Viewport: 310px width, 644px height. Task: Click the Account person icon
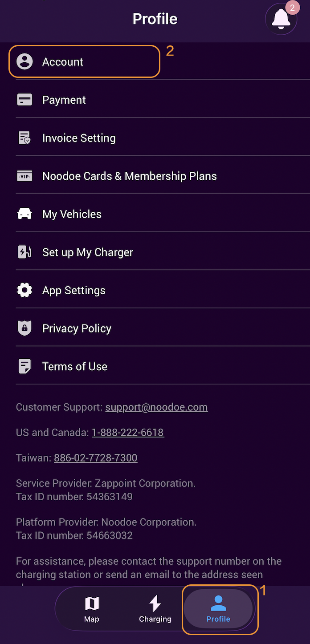(24, 62)
